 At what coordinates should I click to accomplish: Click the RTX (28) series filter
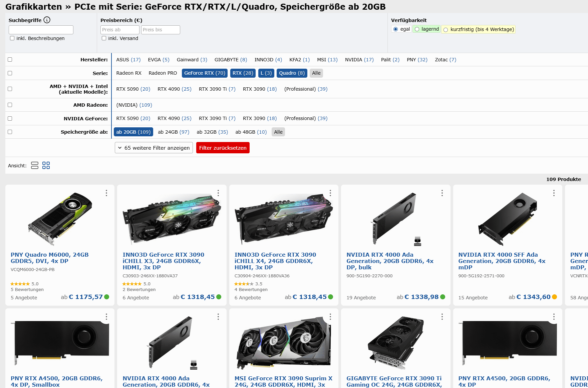tap(243, 73)
